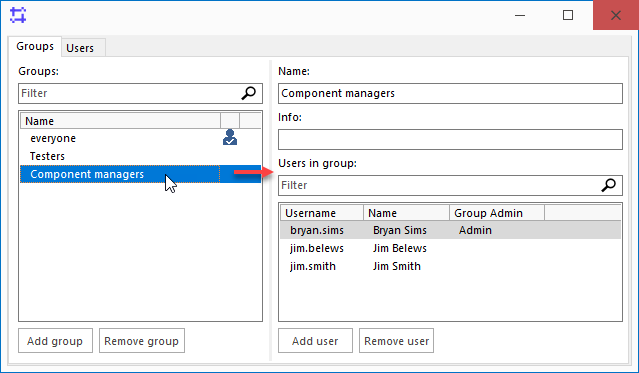Image resolution: width=639 pixels, height=373 pixels.
Task: Click the user checkmark icon beside everyone
Action: pos(230,137)
